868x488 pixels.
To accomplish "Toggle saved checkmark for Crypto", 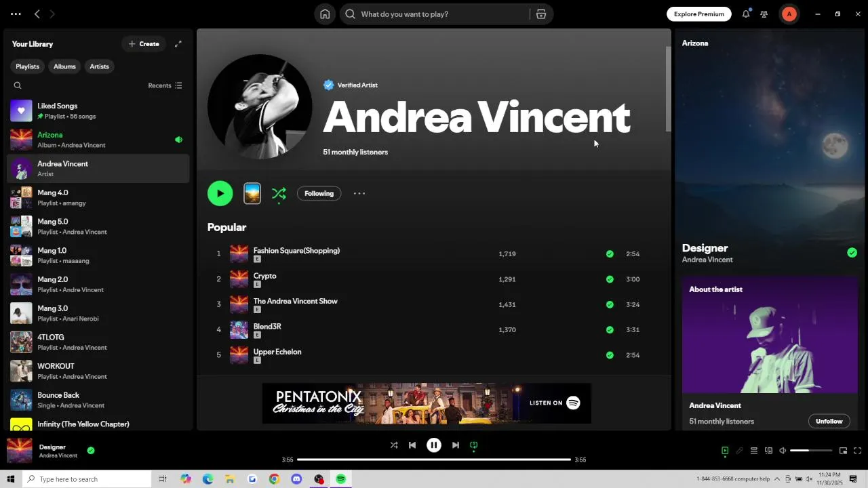I will tap(610, 279).
